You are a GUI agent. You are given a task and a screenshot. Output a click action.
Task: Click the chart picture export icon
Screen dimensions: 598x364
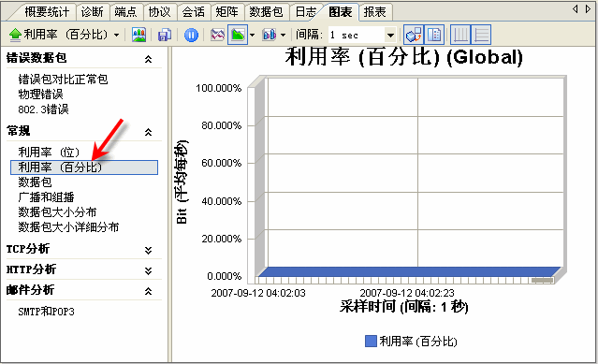(x=139, y=35)
